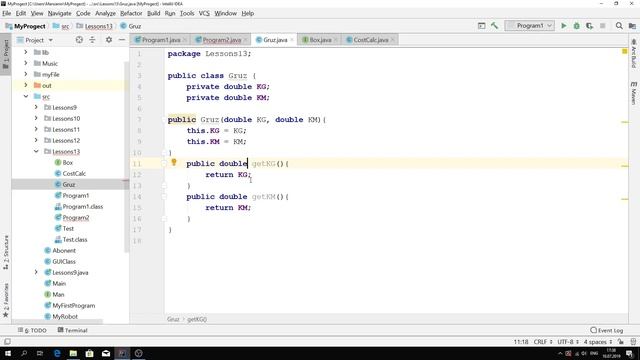Collapse the src folder
Screen dimensions: 640x360
coord(26,96)
